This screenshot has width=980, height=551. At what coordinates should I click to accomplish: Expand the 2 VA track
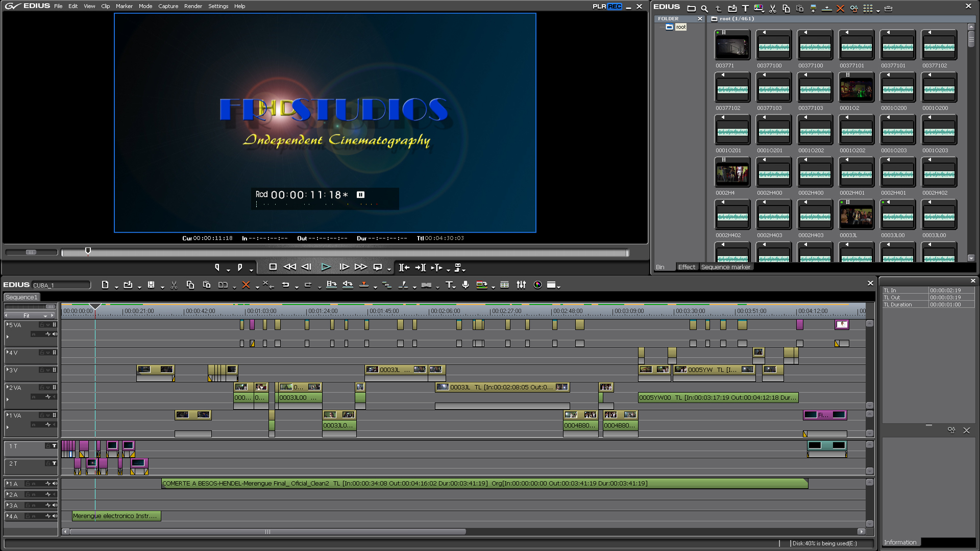8,387
